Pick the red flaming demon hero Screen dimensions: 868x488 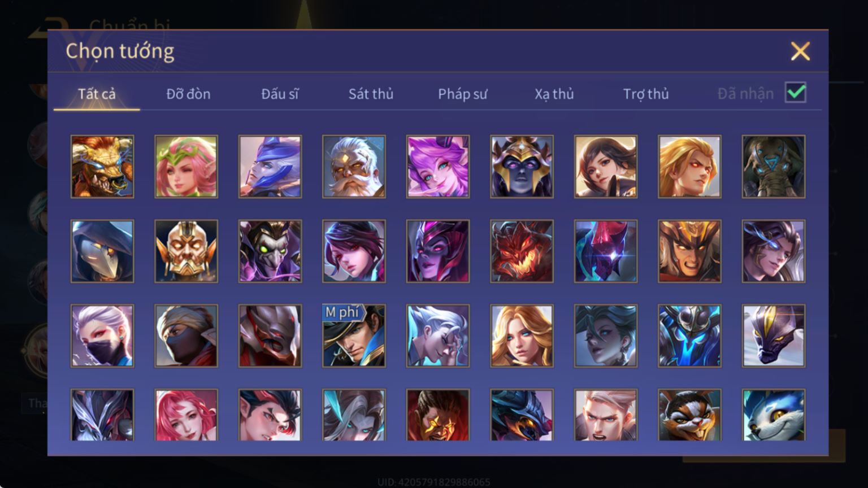click(522, 251)
